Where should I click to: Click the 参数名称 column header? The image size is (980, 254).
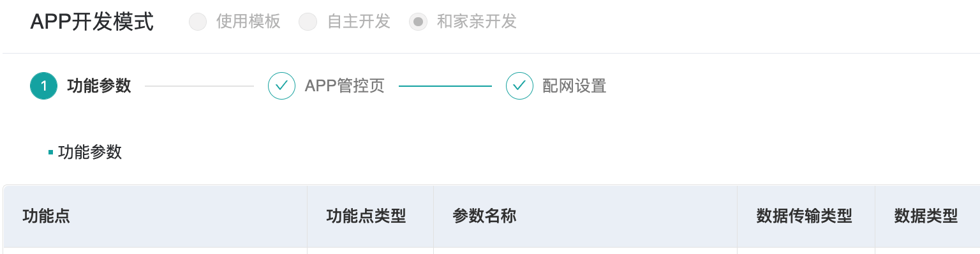[484, 216]
